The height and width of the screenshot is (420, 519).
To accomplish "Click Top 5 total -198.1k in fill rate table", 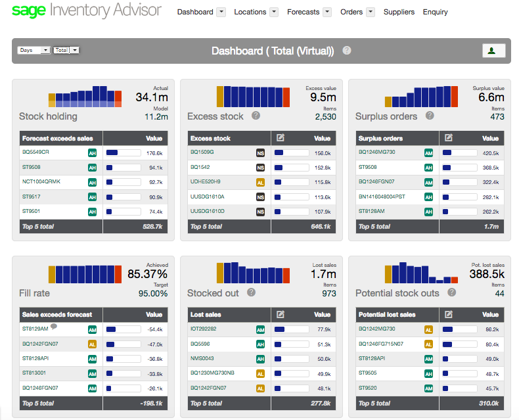I will (151, 403).
